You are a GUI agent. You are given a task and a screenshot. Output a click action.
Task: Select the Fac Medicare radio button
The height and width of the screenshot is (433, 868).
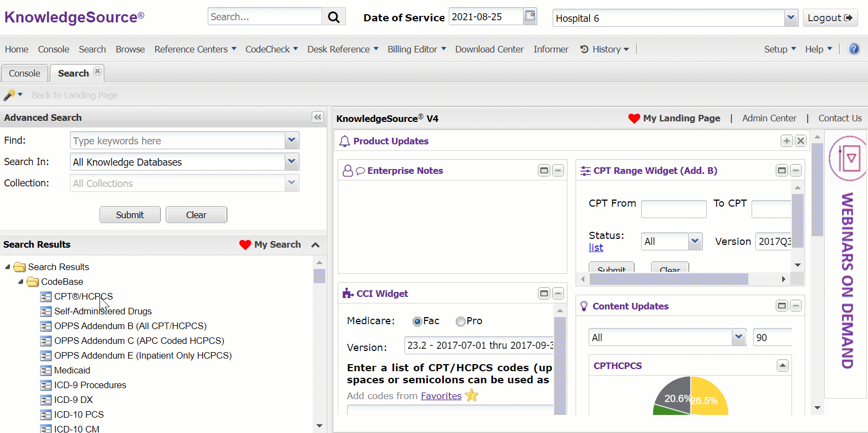coord(417,321)
